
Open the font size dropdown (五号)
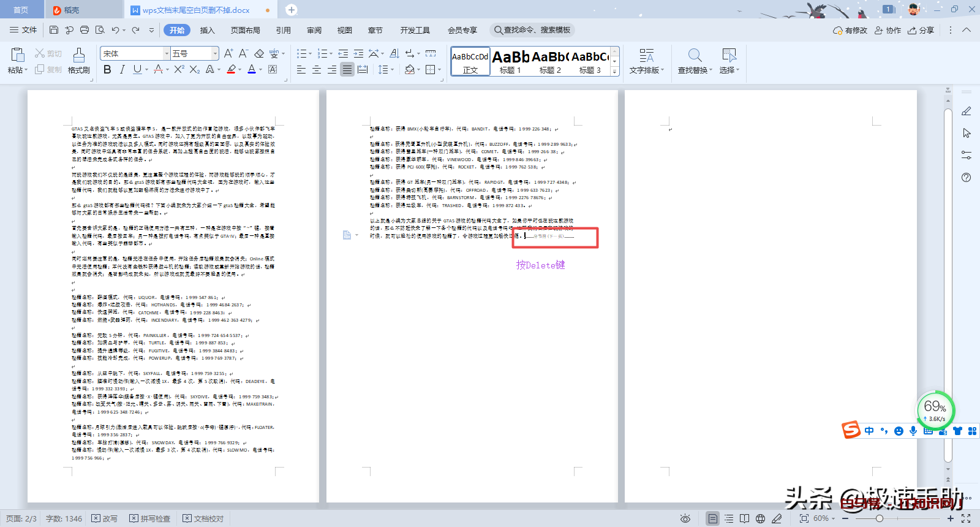(215, 54)
